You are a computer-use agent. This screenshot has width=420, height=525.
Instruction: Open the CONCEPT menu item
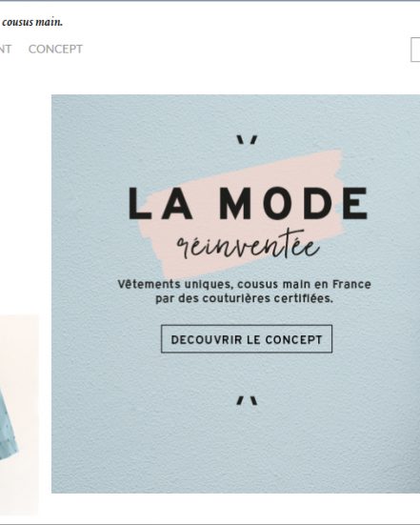55,50
